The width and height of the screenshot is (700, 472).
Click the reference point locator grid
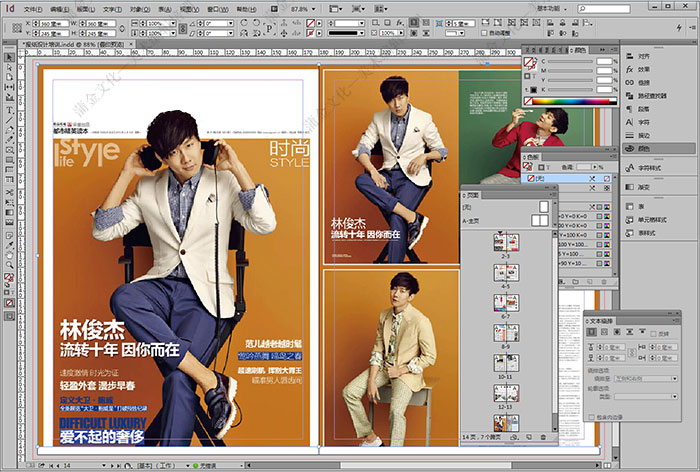click(17, 28)
